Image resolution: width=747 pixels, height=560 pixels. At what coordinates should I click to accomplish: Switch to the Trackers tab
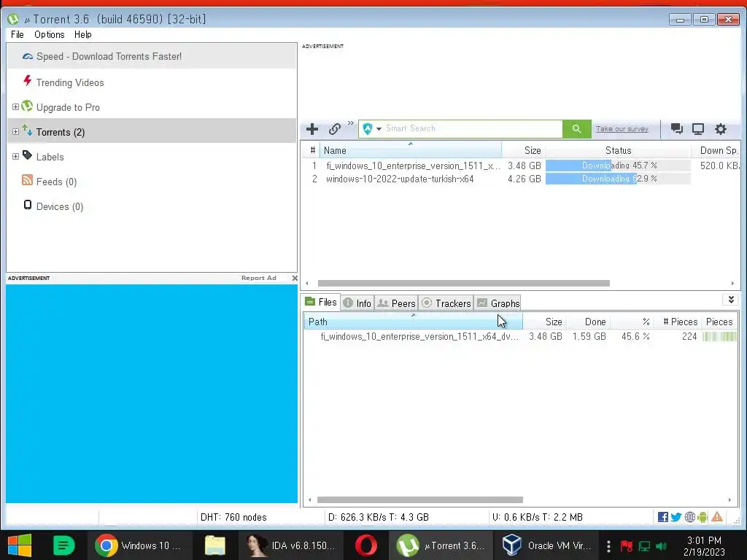click(446, 303)
